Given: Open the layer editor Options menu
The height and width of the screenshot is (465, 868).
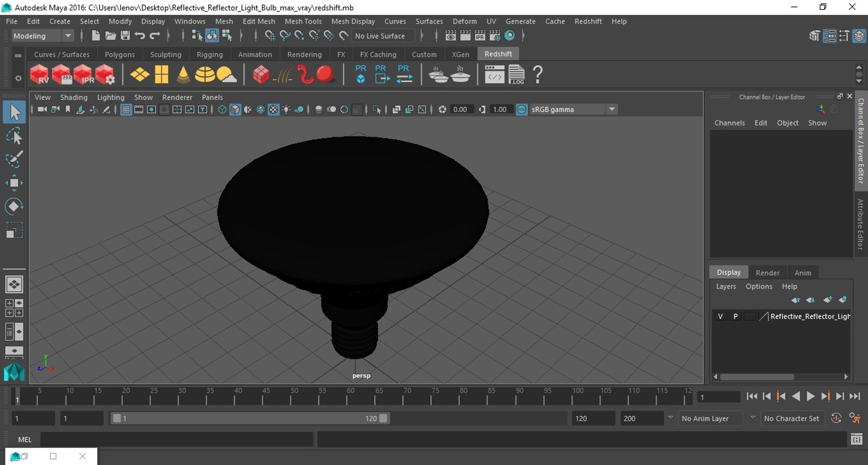Looking at the screenshot, I should (759, 286).
